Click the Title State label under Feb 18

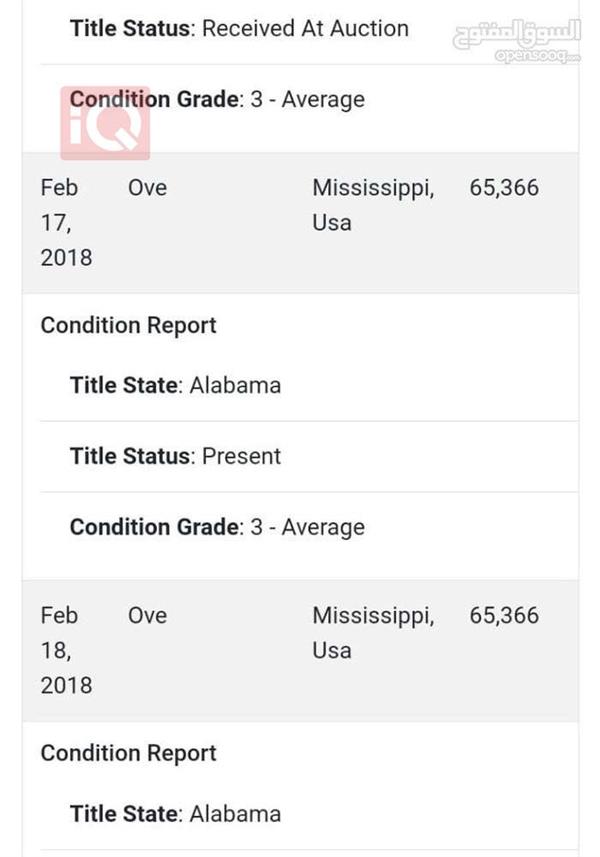point(123,814)
